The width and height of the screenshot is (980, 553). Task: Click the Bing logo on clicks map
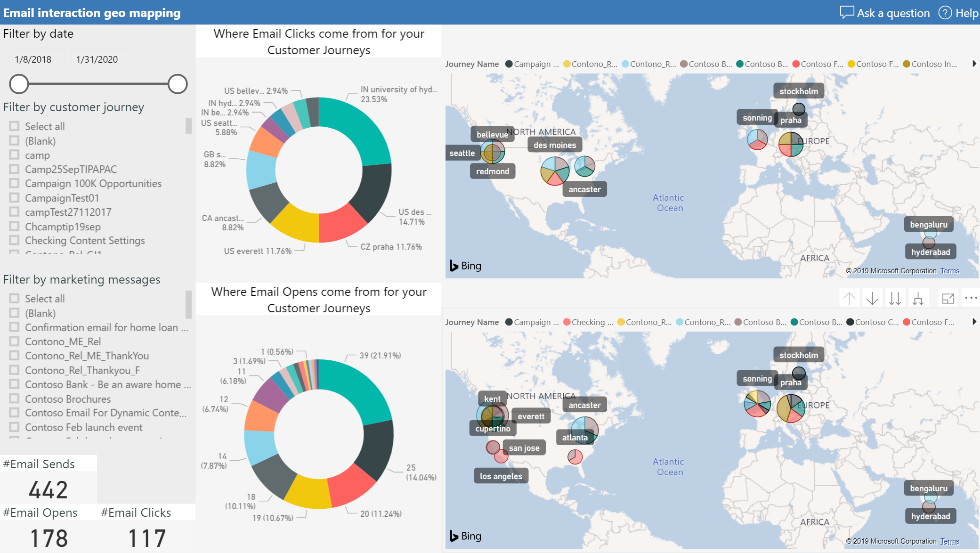pos(465,266)
